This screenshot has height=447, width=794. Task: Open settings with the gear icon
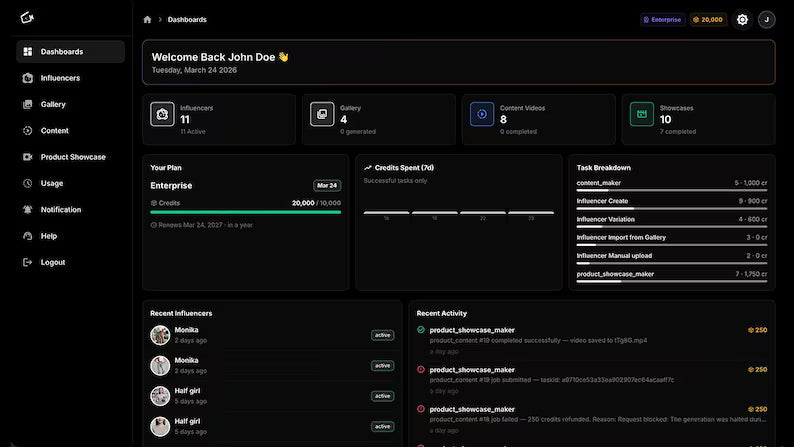[x=742, y=20]
